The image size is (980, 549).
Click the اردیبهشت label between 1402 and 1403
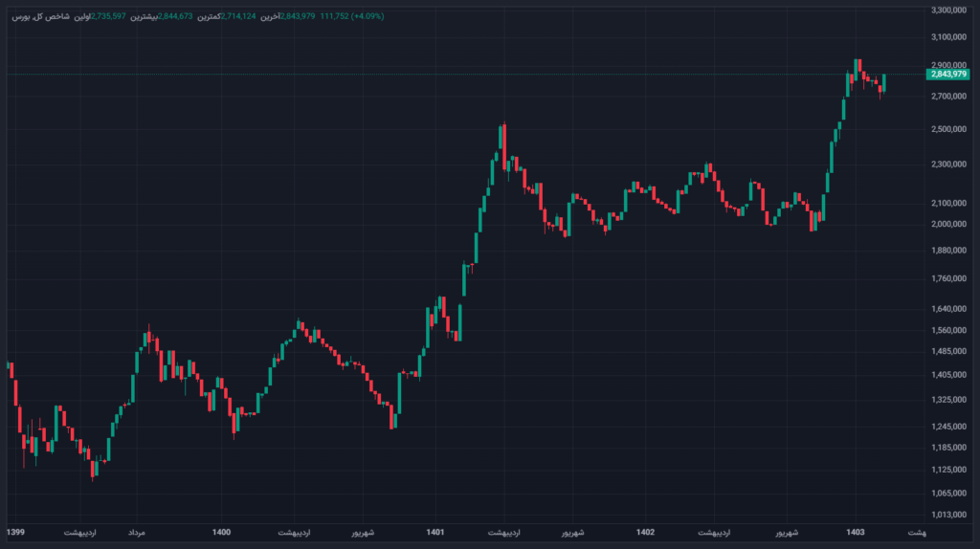(714, 533)
